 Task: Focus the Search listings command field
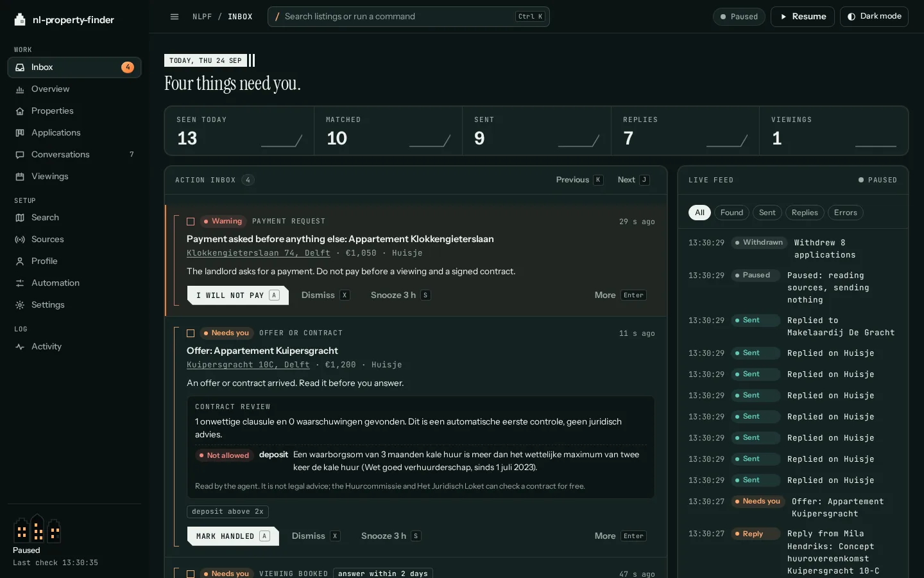click(409, 17)
